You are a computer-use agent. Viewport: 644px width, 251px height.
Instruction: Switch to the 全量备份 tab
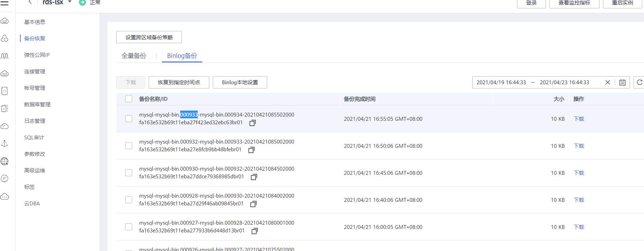[134, 56]
